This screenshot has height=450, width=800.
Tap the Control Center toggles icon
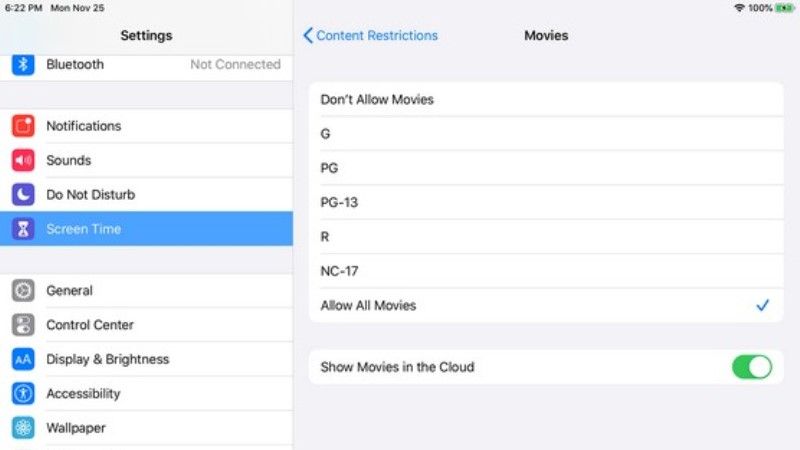(23, 324)
